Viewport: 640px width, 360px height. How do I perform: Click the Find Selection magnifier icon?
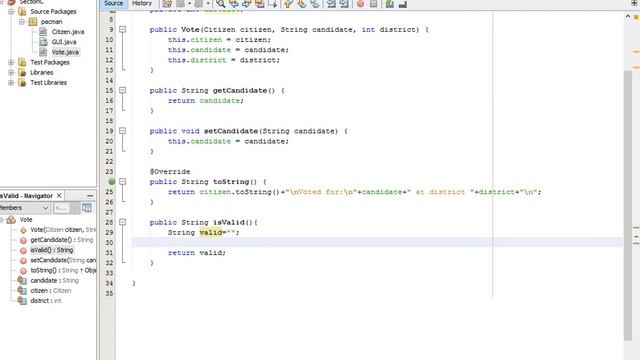[x=220, y=4]
